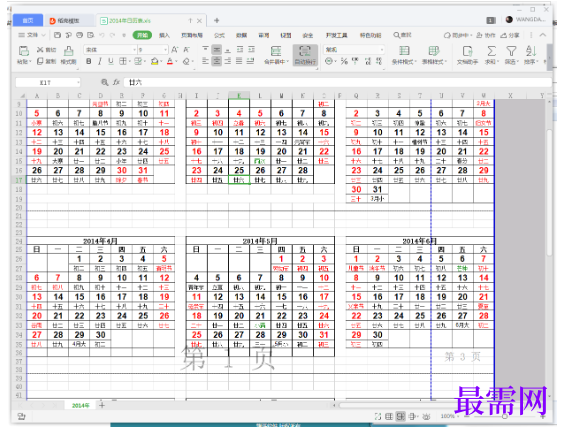This screenshot has width=566, height=432.
Task: Add a new sheet with plus button
Action: click(102, 405)
